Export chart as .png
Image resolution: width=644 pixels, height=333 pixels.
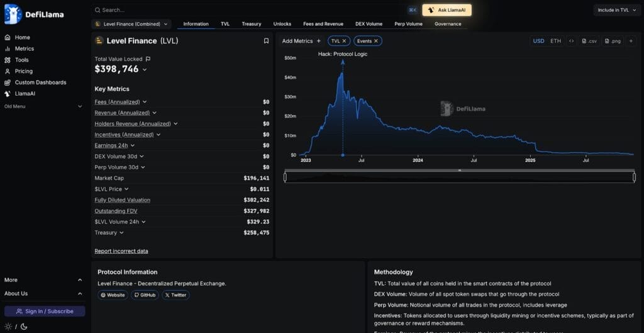613,41
